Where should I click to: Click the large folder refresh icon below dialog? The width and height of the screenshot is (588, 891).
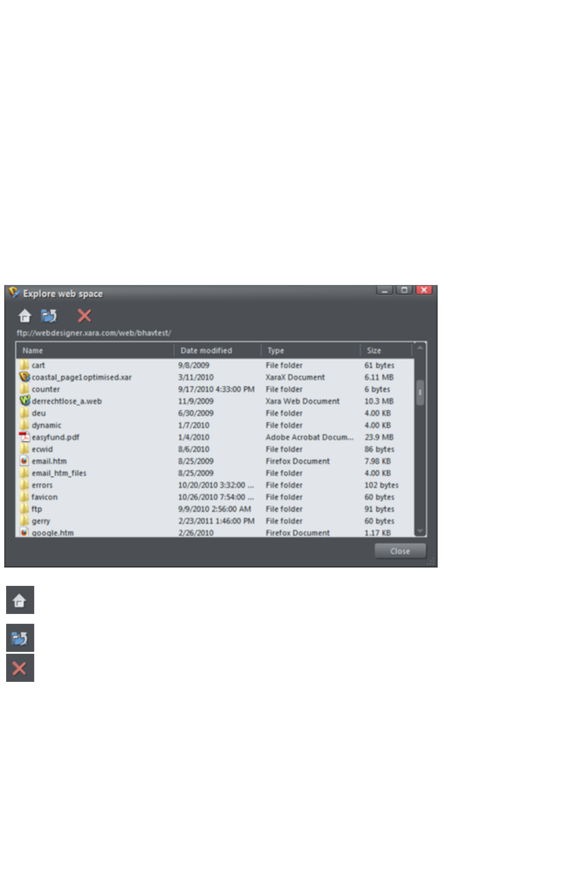click(x=20, y=638)
